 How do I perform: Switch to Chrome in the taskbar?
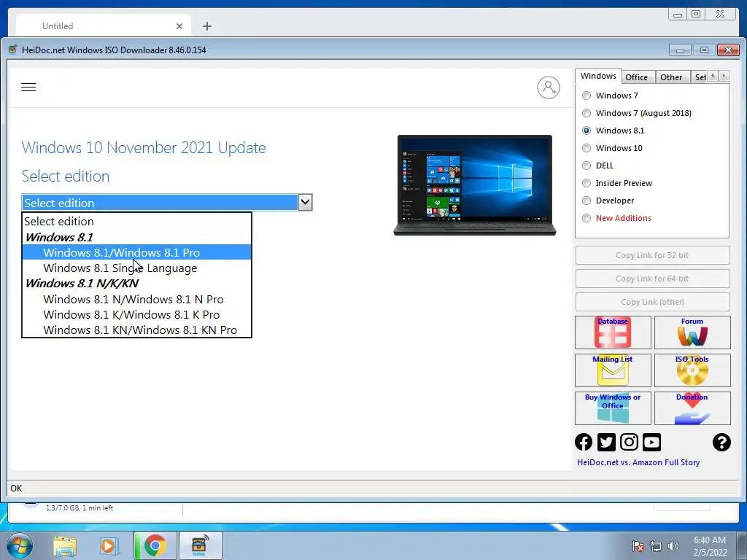pyautogui.click(x=155, y=545)
